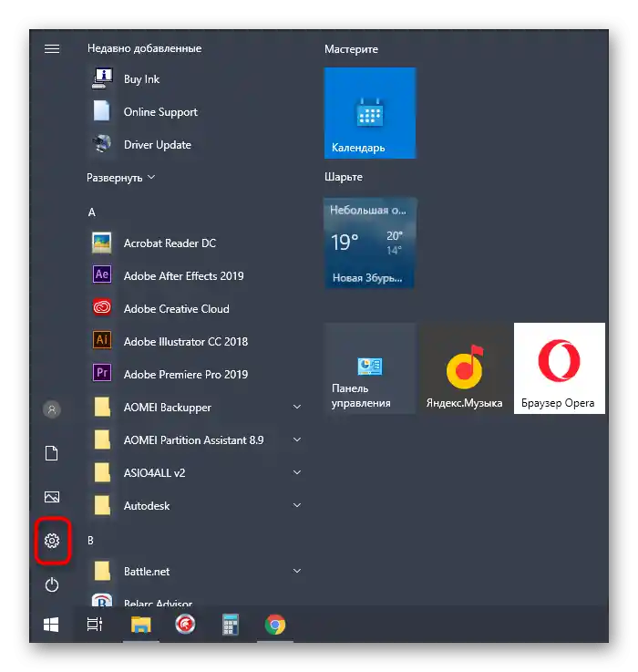Click the Power icon in sidebar

tap(52, 585)
